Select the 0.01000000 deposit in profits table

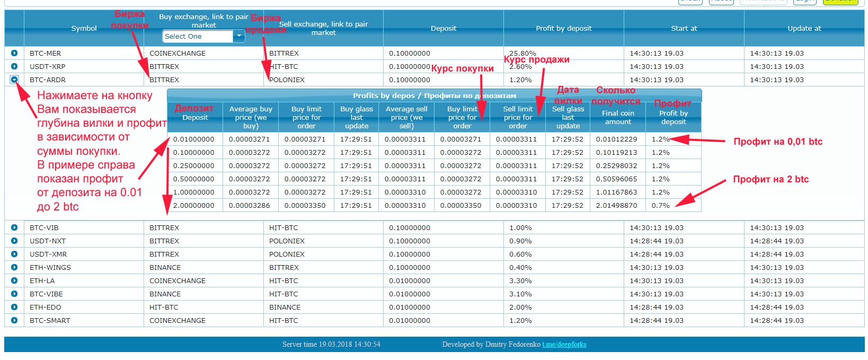[194, 139]
